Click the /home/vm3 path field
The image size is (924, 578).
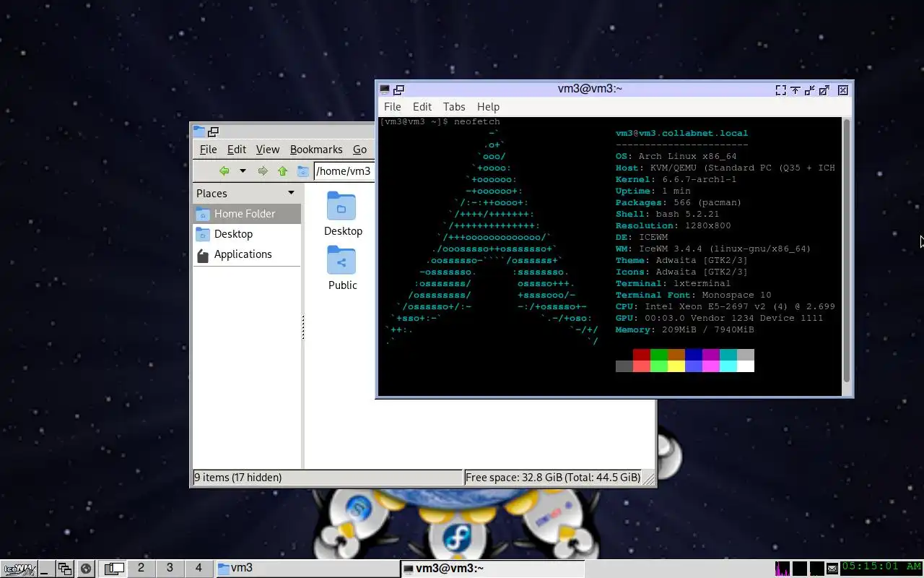coord(345,171)
